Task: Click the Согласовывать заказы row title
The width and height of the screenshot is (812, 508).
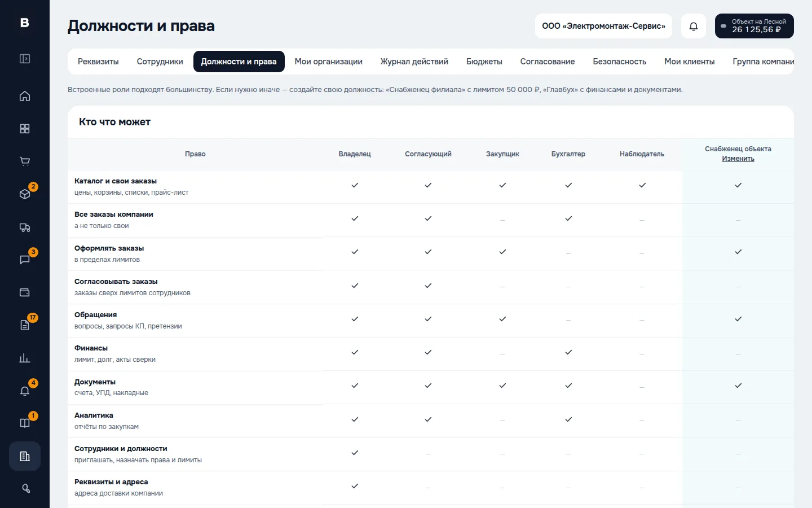Action: point(116,282)
